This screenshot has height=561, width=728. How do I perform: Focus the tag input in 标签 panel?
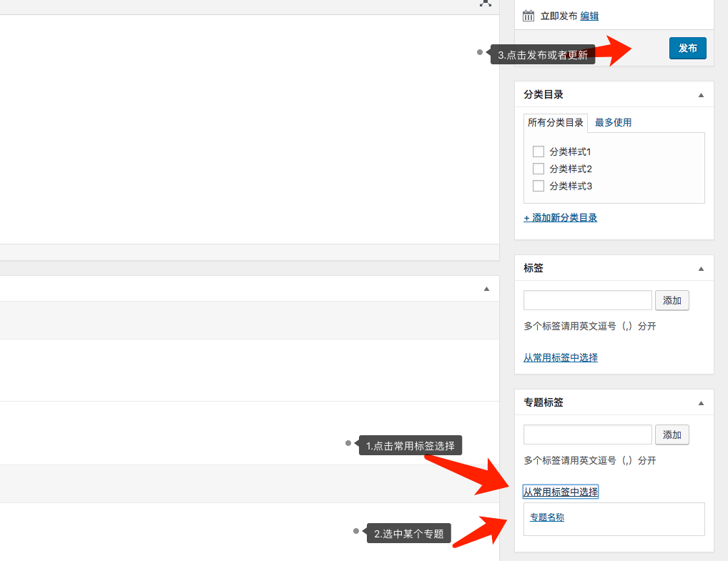tap(588, 300)
